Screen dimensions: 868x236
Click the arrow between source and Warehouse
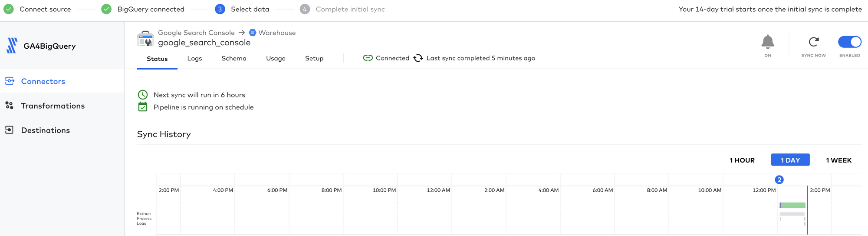pyautogui.click(x=242, y=33)
